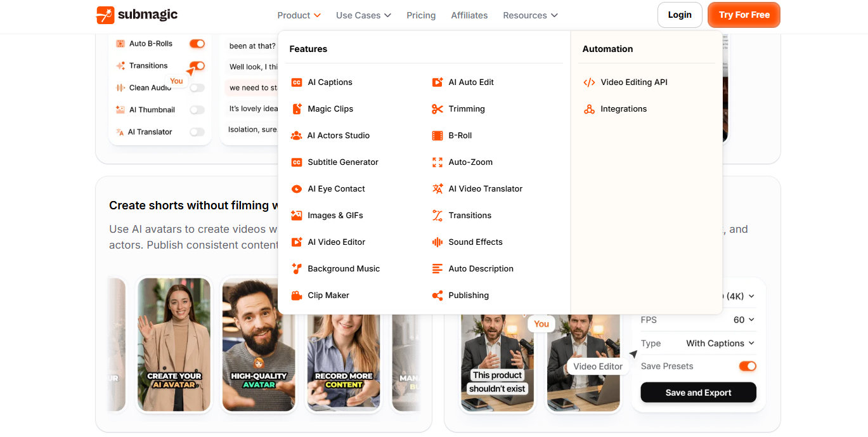Image resolution: width=868 pixels, height=437 pixels.
Task: Click the Images & GIFs picture icon
Action: [297, 216]
